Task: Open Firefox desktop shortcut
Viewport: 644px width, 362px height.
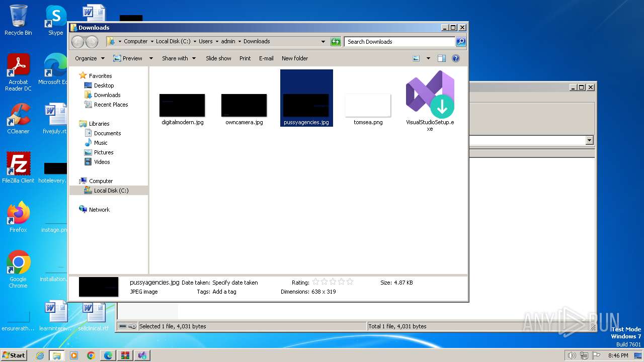Action: (x=18, y=217)
